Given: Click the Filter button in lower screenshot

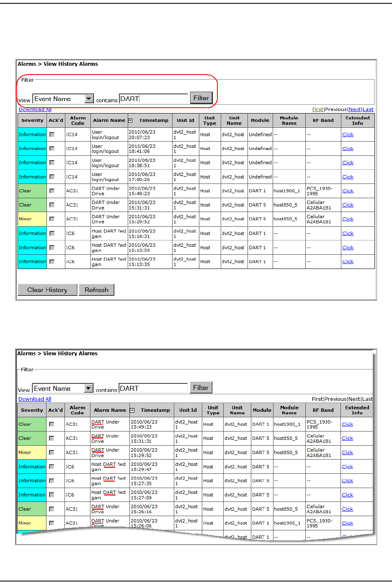Looking at the screenshot, I should click(x=201, y=388).
